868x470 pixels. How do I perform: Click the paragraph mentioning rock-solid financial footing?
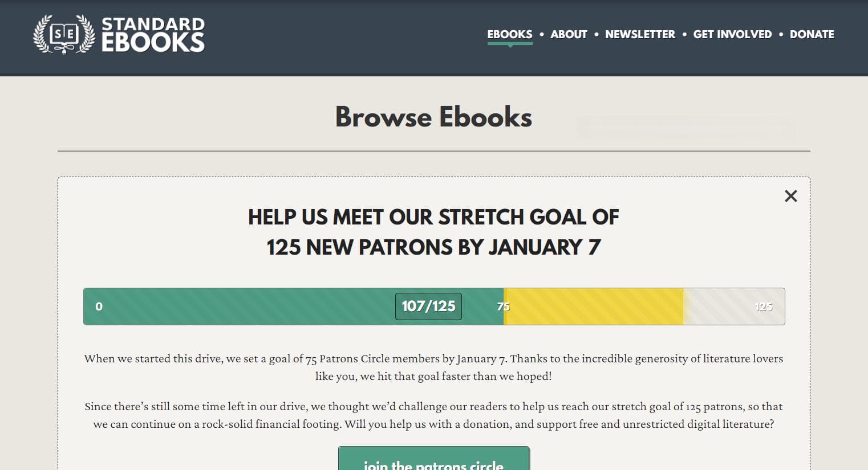[x=433, y=415]
